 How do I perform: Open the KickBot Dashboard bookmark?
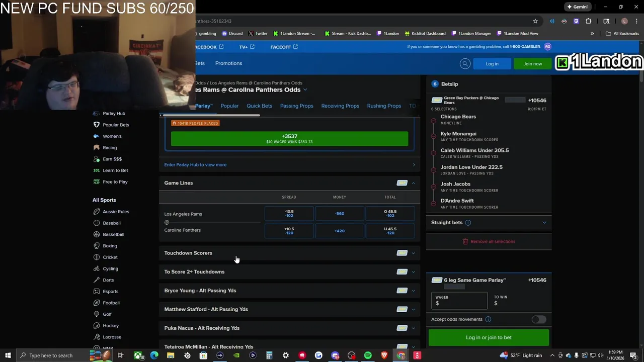(x=424, y=34)
